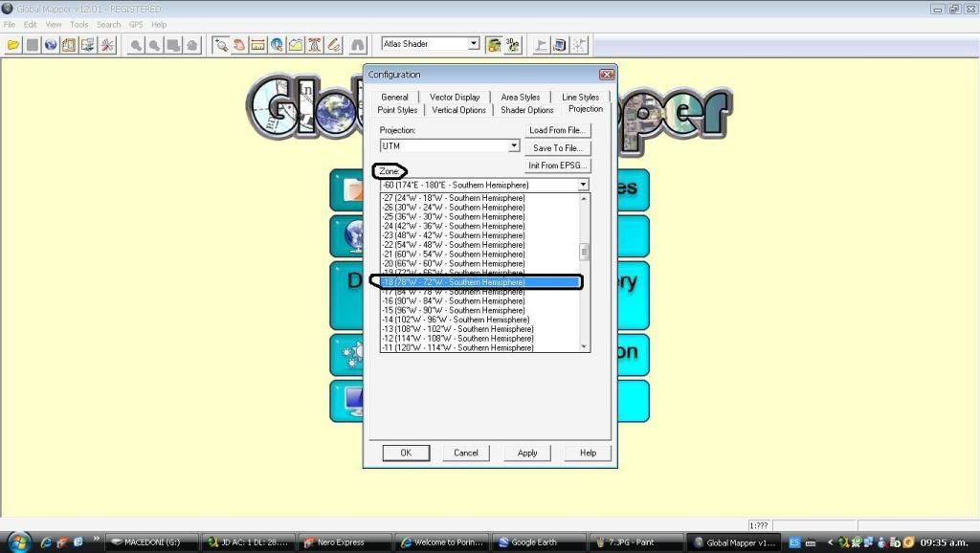The image size is (980, 553).
Task: Click the GPS flag waypoint icon
Action: click(542, 45)
